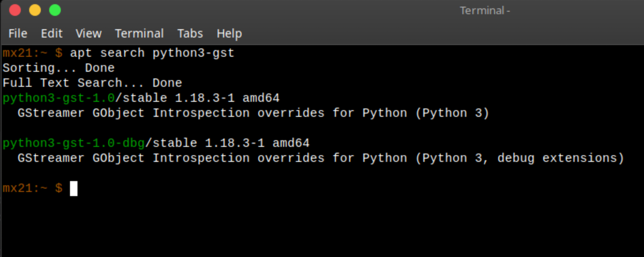
Task: Close the Terminal window with red button
Action: point(15,10)
